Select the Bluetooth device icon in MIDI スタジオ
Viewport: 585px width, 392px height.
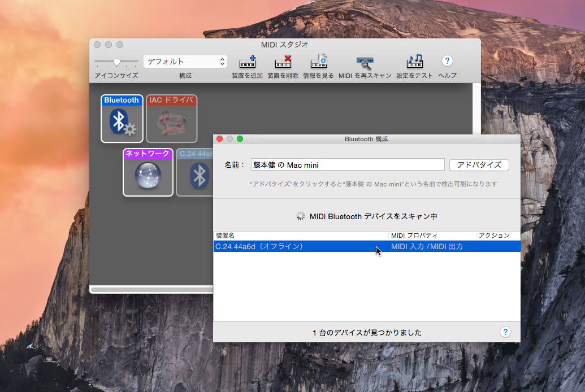point(122,119)
